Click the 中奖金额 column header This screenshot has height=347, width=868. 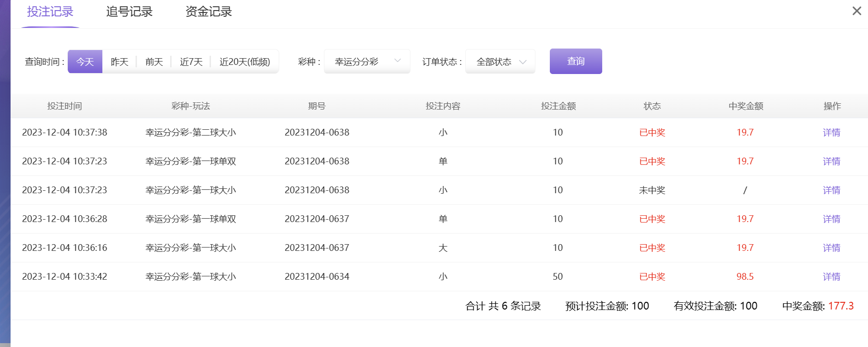click(x=745, y=106)
